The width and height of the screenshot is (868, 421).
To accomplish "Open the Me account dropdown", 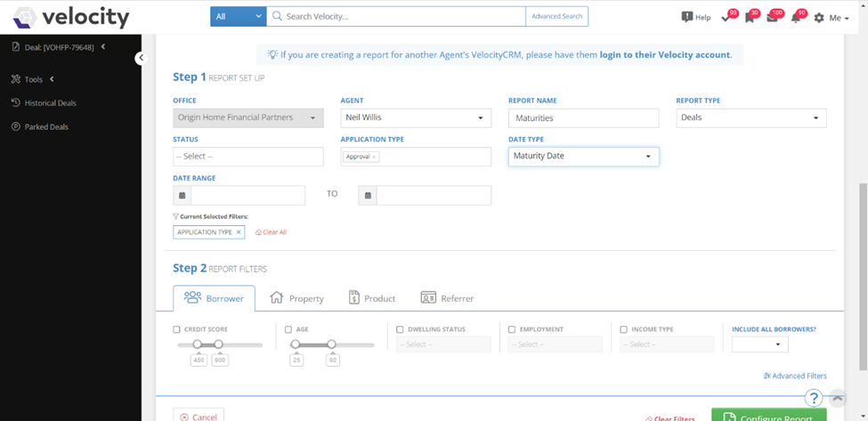I will coord(840,18).
